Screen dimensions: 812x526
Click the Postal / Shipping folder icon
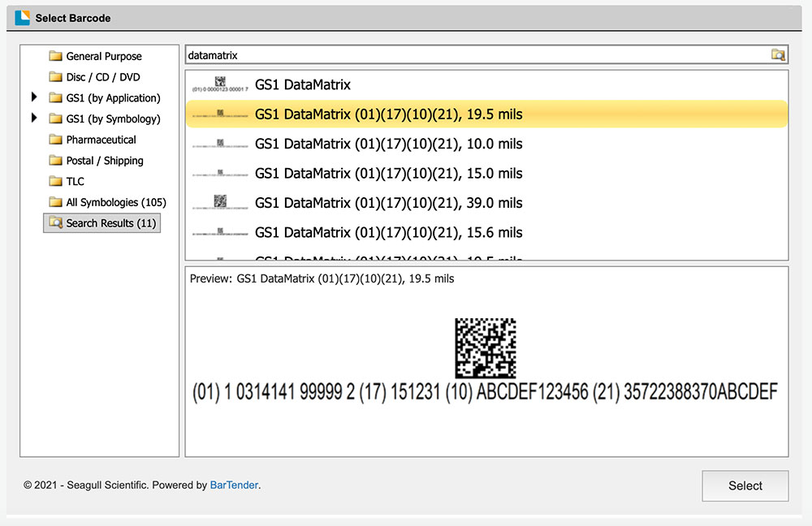55,160
